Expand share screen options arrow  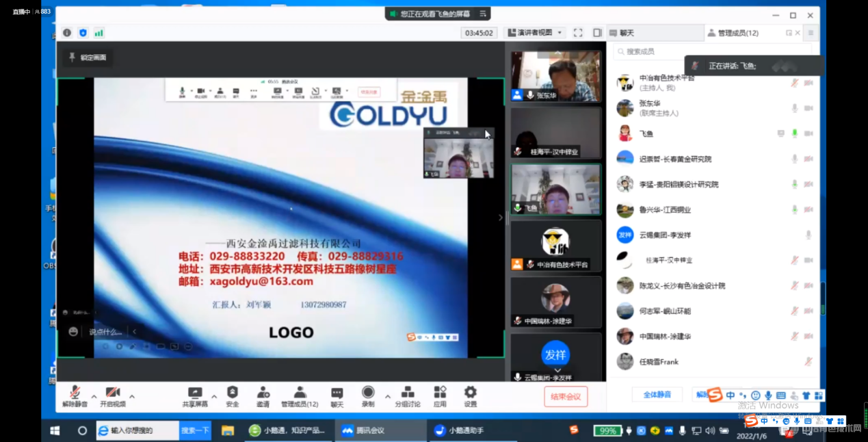pyautogui.click(x=214, y=396)
